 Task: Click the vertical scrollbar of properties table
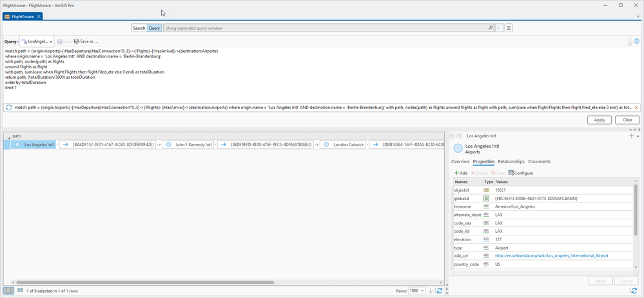coord(637,210)
